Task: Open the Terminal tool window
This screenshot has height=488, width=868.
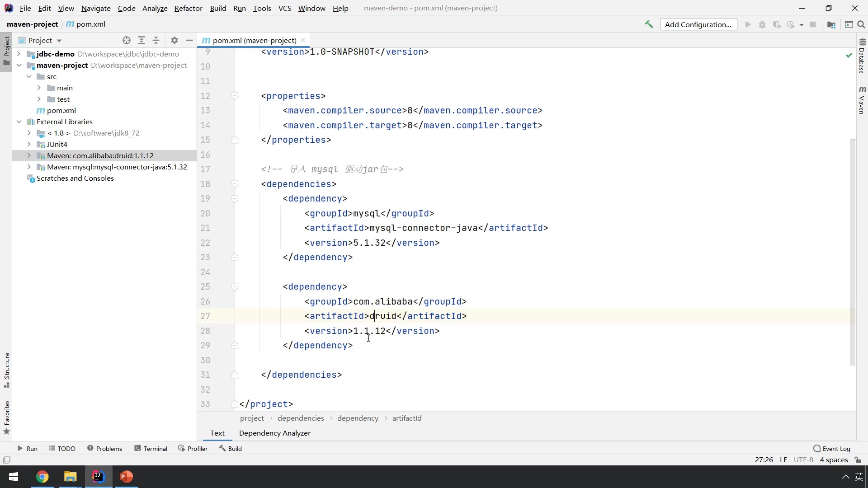Action: pos(151,448)
